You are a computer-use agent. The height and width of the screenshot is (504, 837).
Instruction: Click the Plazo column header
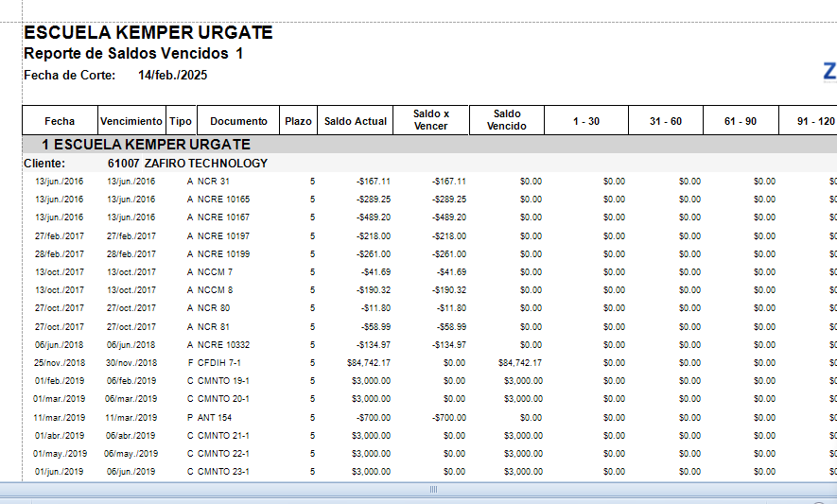pyautogui.click(x=299, y=121)
